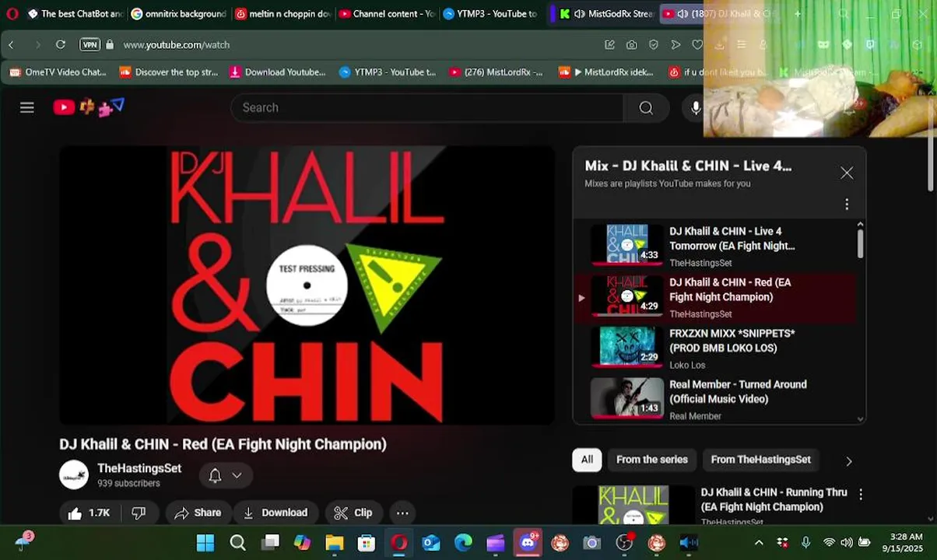Switch to omnitrix background tab
Image resolution: width=937 pixels, height=560 pixels.
[179, 13]
